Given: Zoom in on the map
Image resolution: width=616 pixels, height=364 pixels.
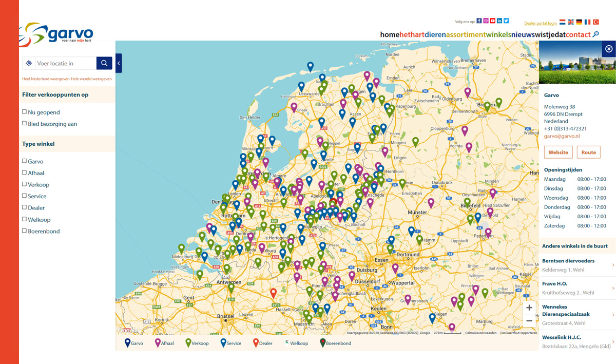Looking at the screenshot, I should click(529, 308).
